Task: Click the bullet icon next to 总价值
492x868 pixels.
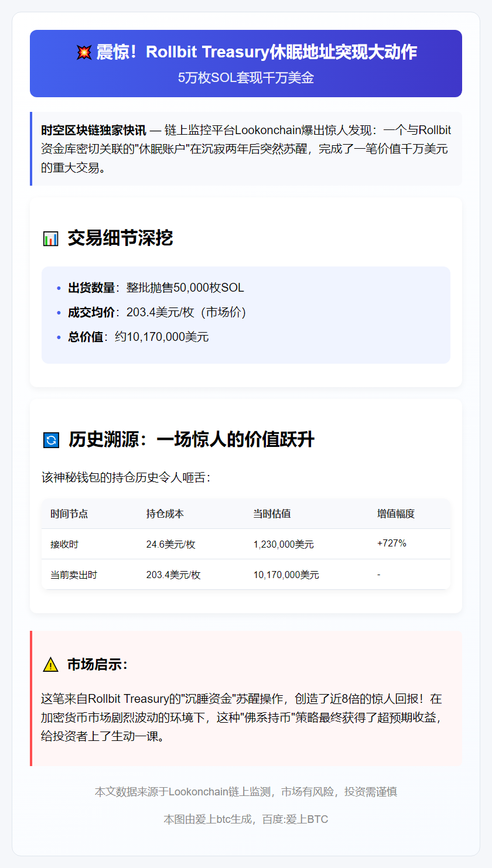Action: [x=57, y=337]
